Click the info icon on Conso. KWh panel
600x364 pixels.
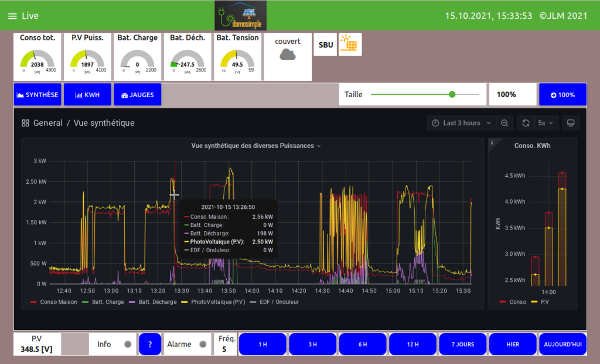[x=492, y=142]
